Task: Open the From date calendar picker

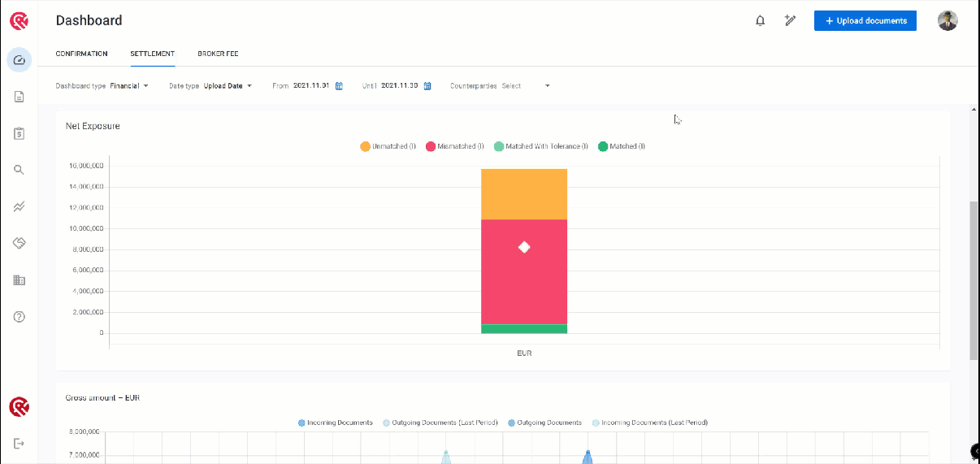Action: (x=340, y=85)
